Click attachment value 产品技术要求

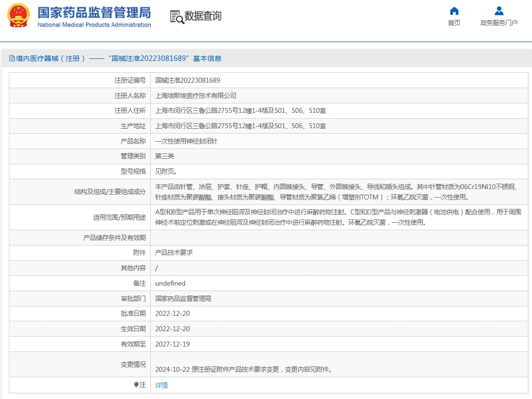pyautogui.click(x=174, y=252)
